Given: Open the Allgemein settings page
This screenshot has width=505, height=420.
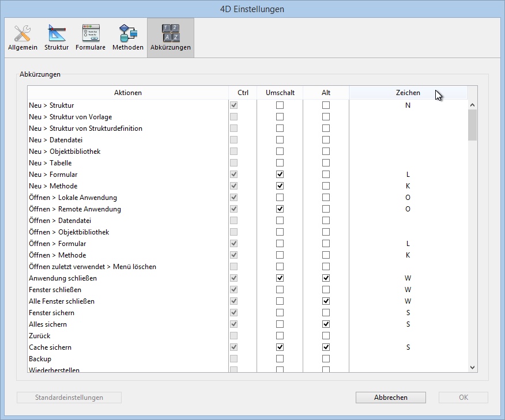Looking at the screenshot, I should (x=22, y=38).
